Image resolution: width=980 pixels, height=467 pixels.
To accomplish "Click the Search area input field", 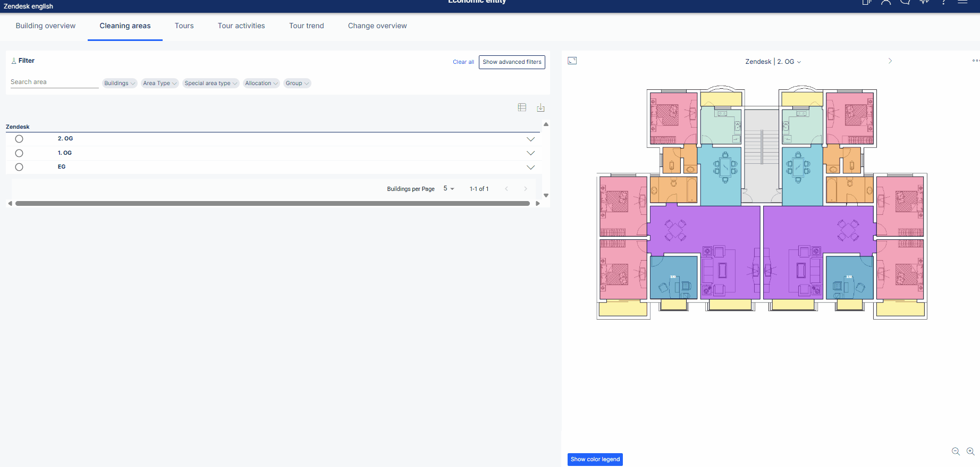I will click(54, 82).
